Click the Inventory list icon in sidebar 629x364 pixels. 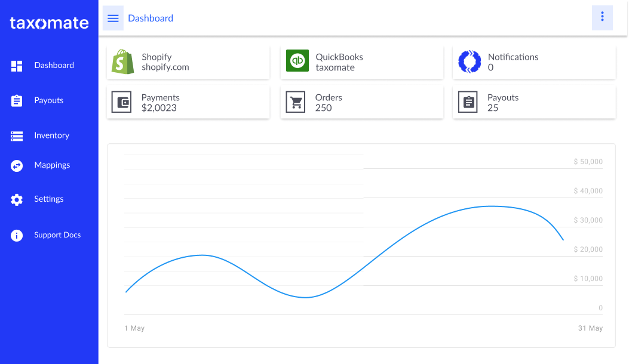[x=17, y=136]
